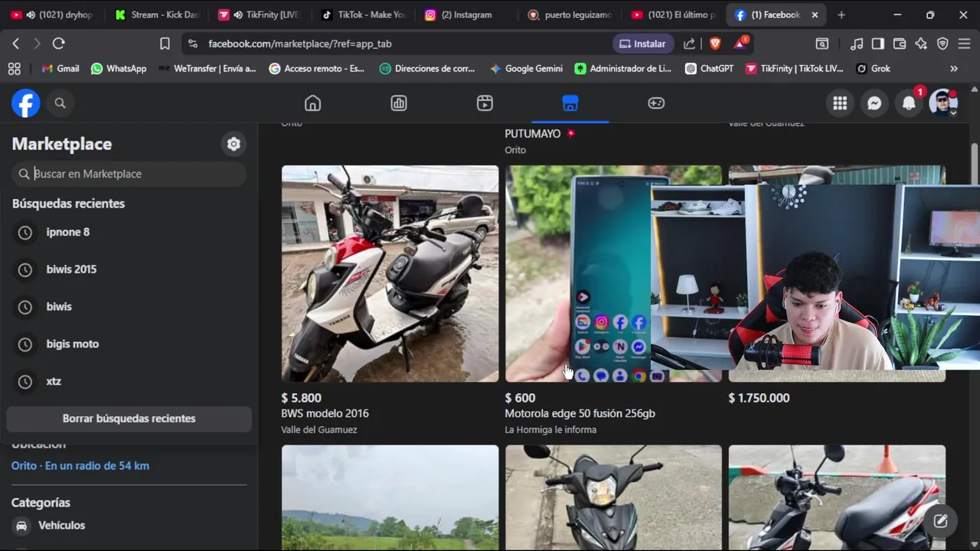This screenshot has height=551, width=980.
Task: Click Borrar búsquedas recientes button
Action: click(x=129, y=419)
